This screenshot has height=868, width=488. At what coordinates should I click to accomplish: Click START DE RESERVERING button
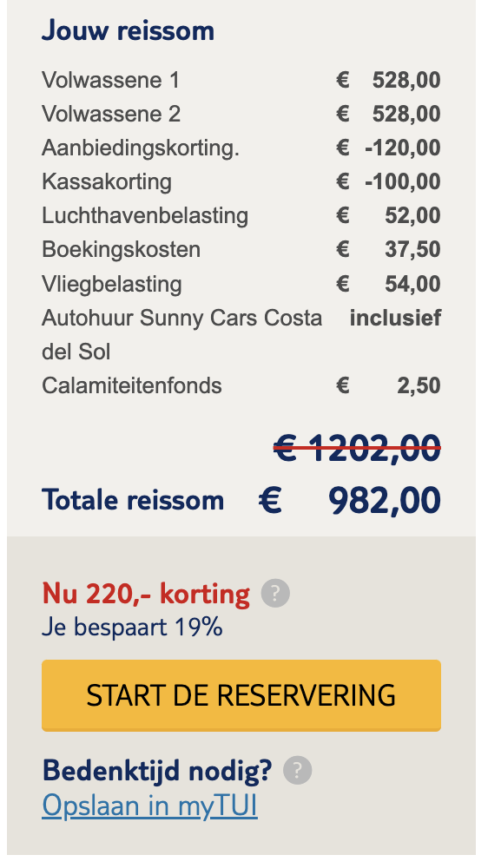(241, 695)
